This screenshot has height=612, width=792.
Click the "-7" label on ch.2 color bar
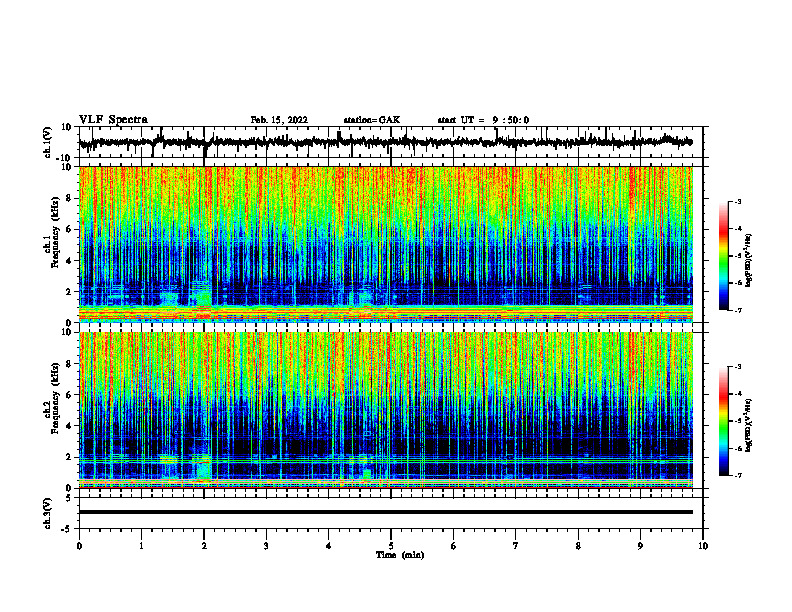[x=738, y=475]
